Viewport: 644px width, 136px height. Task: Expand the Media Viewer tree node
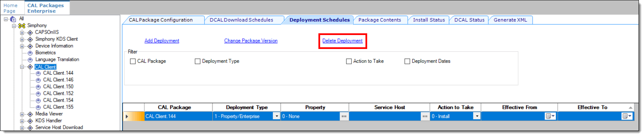tap(22, 114)
